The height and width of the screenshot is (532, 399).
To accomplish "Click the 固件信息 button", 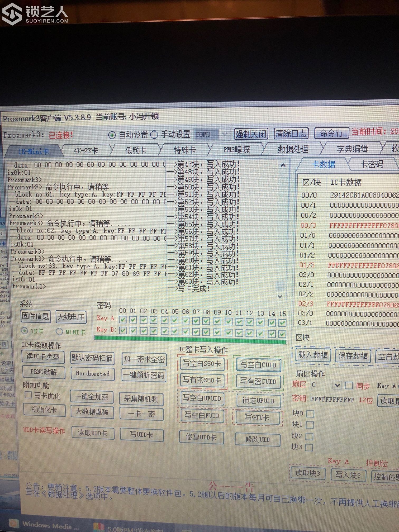I will [x=36, y=316].
